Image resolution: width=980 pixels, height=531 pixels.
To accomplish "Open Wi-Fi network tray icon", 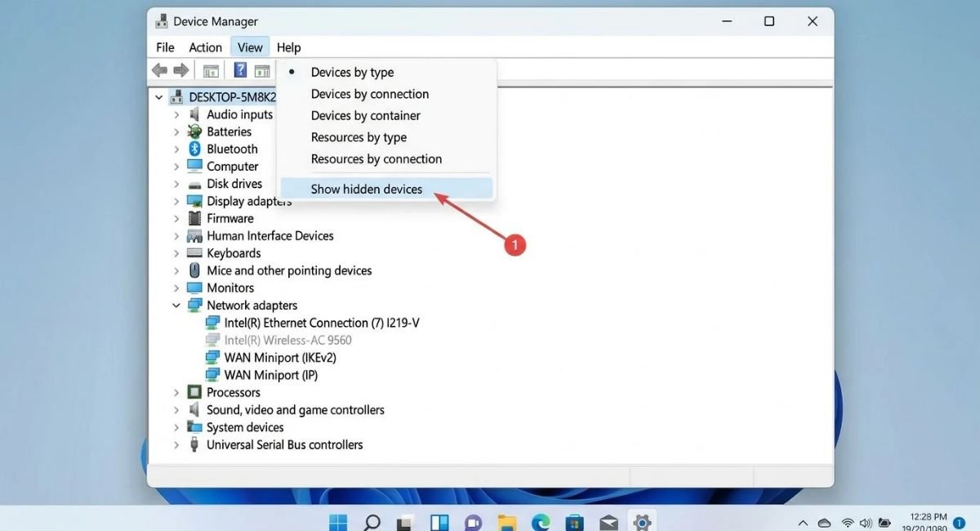I will [x=848, y=522].
